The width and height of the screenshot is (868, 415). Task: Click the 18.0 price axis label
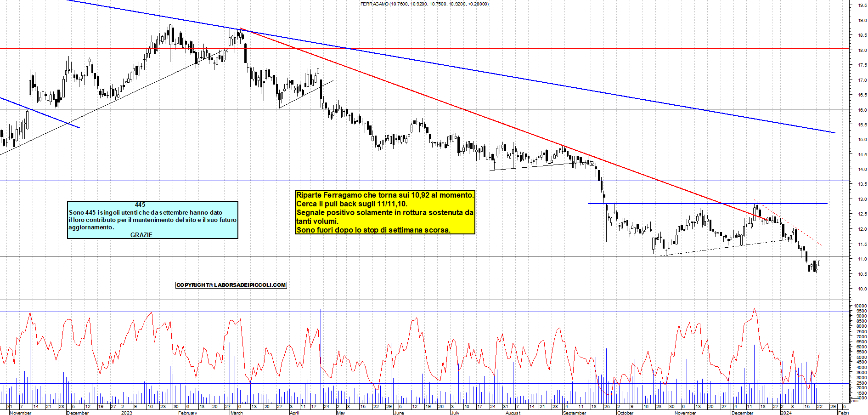tap(862, 51)
